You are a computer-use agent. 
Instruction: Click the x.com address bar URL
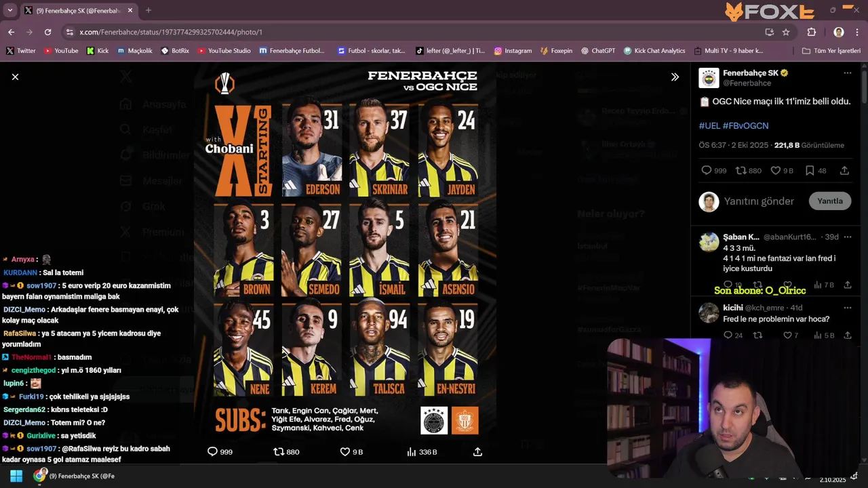pyautogui.click(x=171, y=32)
